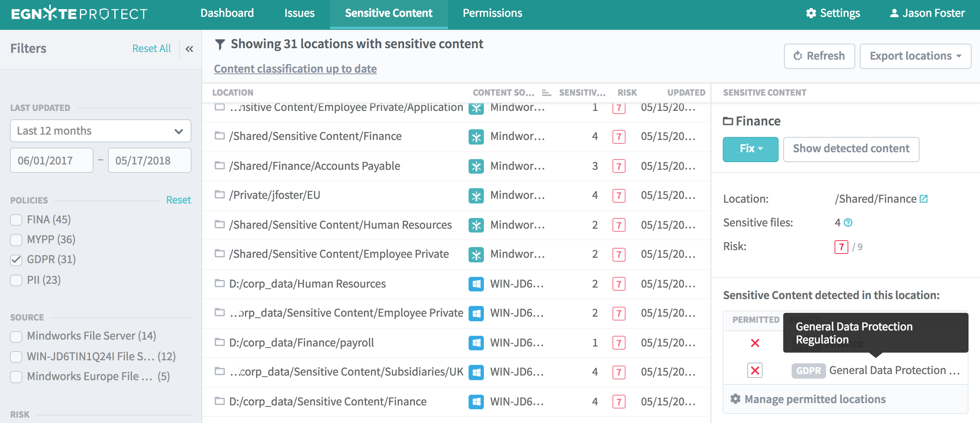Click red X permitted icon for GDPR policy
This screenshot has width=980, height=423.
(755, 370)
